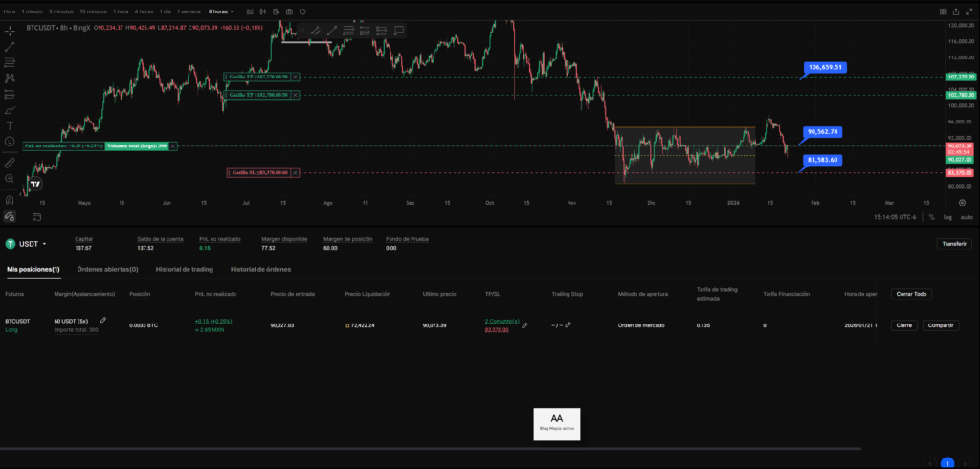Viewport: 980px width, 469px height.
Task: Click the zoom in magnifier tool
Action: pyautogui.click(x=10, y=179)
